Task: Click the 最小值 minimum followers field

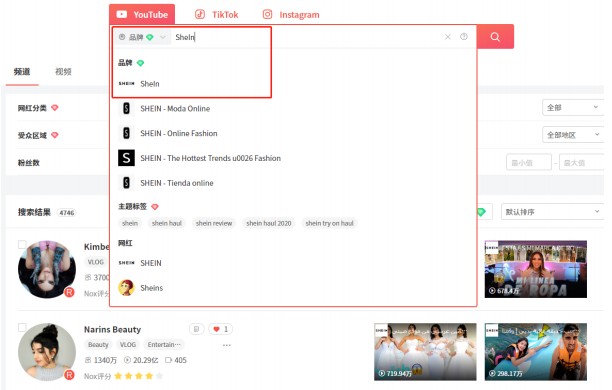Action: pos(529,162)
